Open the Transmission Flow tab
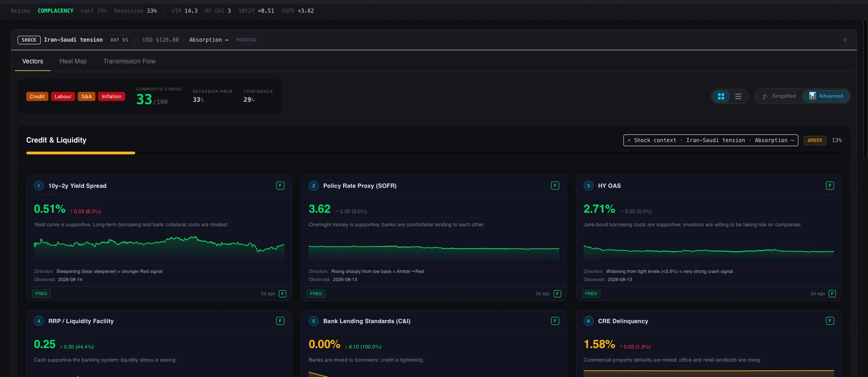This screenshot has width=868, height=377. 129,61
